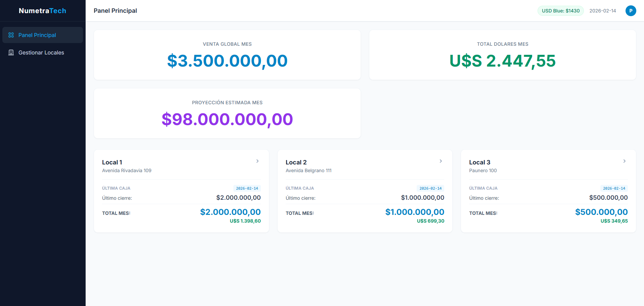Open the user profile avatar P
This screenshot has height=306, width=644.
pyautogui.click(x=631, y=11)
